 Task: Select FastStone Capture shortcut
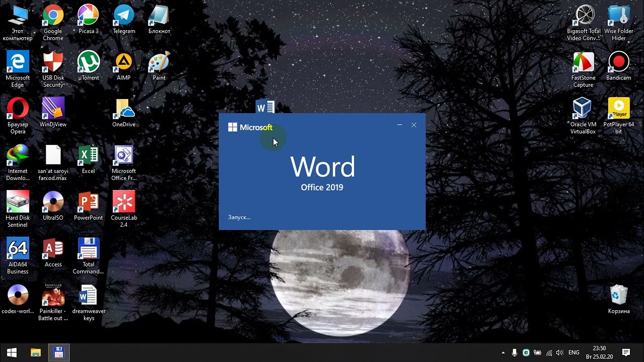click(584, 70)
